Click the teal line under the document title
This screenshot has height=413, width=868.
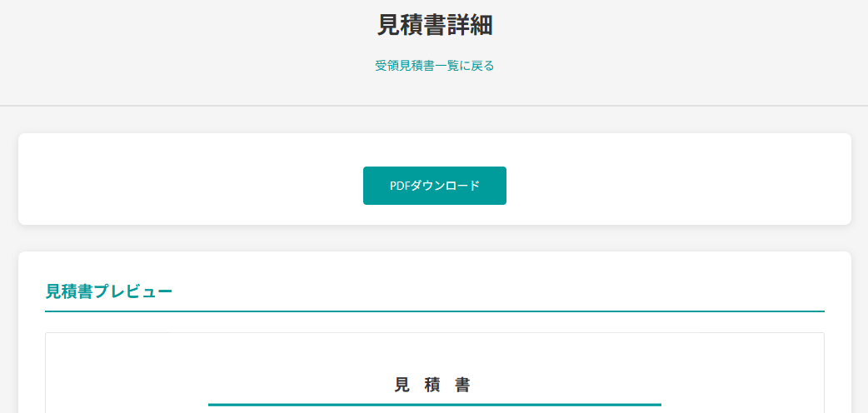pyautogui.click(x=434, y=405)
